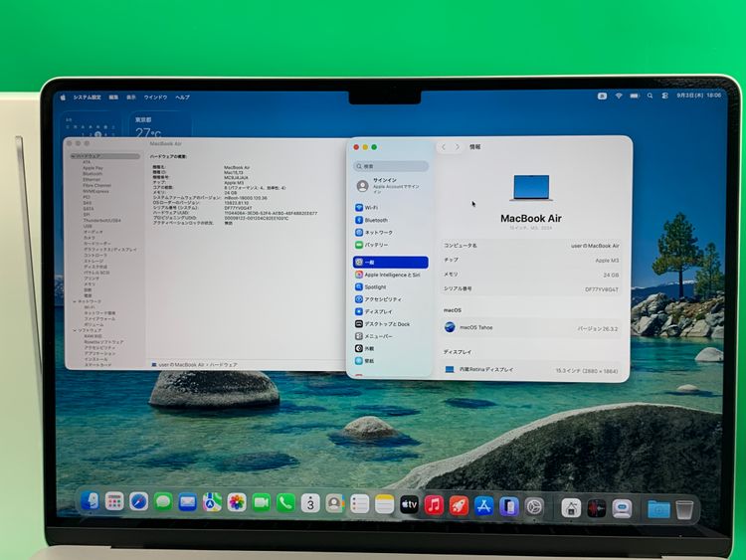Select Thunderbolt/USB4 in System Information sidebar
The height and width of the screenshot is (560, 746).
(101, 220)
